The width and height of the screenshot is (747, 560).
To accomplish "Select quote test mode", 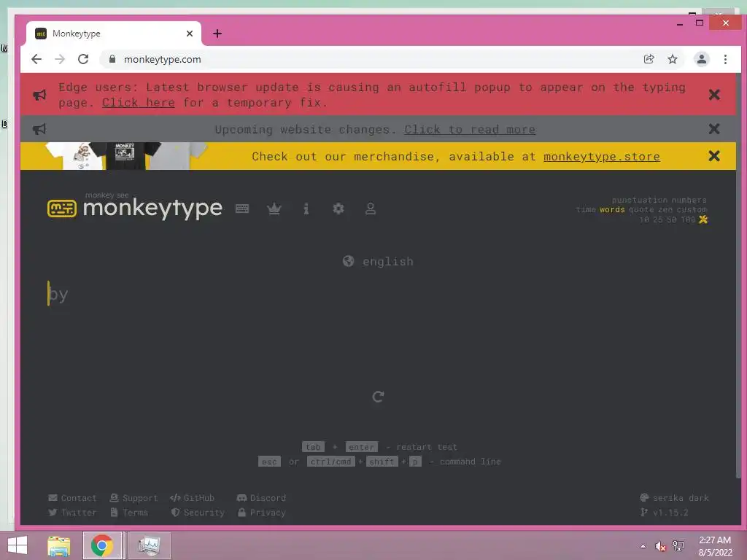I will click(x=641, y=209).
